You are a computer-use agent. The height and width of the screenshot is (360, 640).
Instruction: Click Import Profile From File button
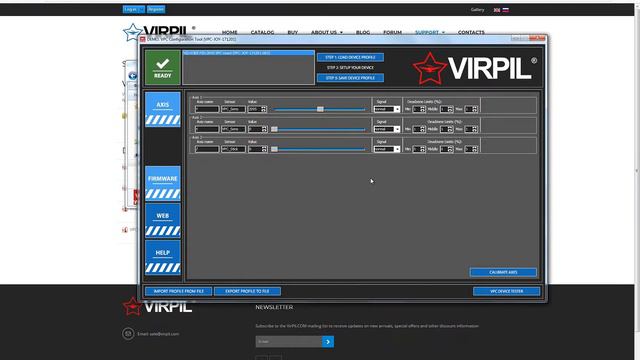point(178,291)
